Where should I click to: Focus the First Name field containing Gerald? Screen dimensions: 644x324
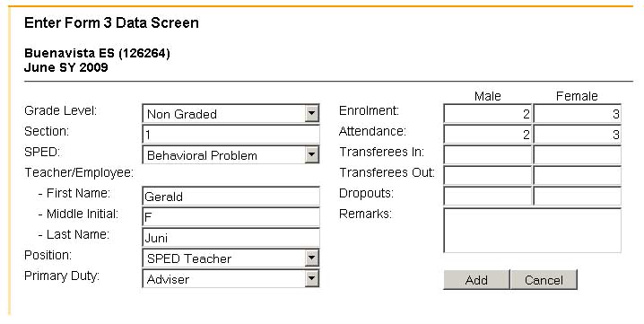(x=231, y=197)
